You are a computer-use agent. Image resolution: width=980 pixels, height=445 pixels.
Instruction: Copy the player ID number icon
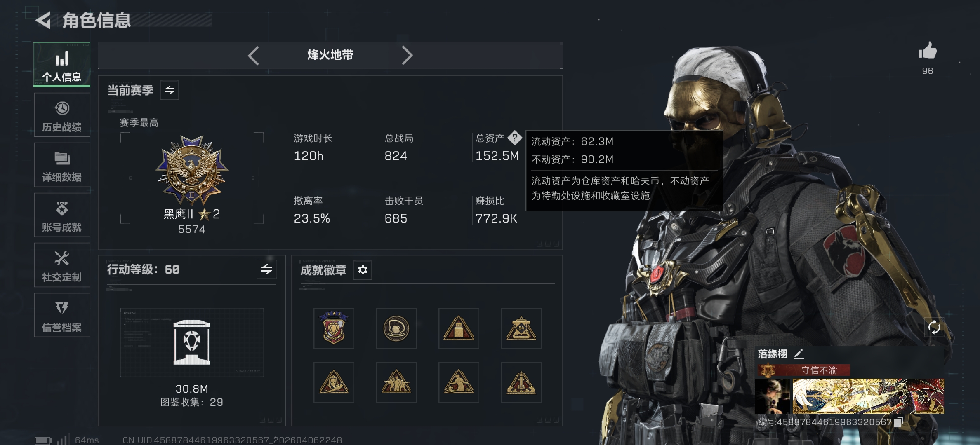[x=899, y=422]
